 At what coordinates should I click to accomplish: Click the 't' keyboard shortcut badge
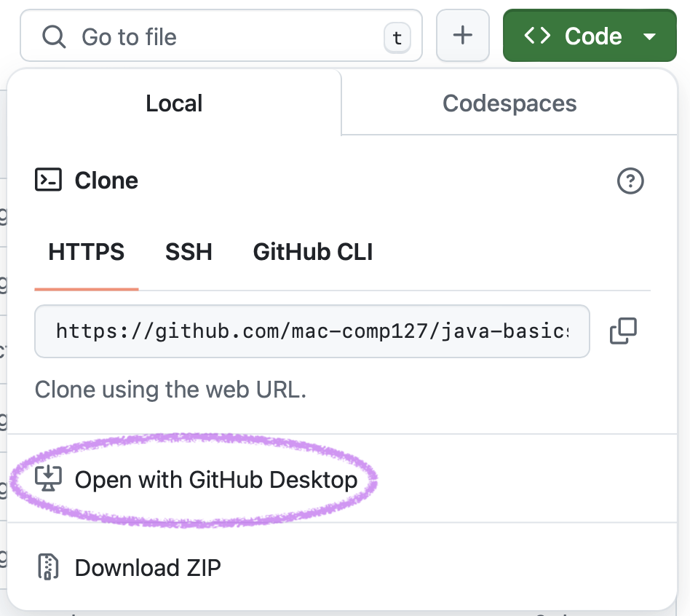(x=397, y=38)
